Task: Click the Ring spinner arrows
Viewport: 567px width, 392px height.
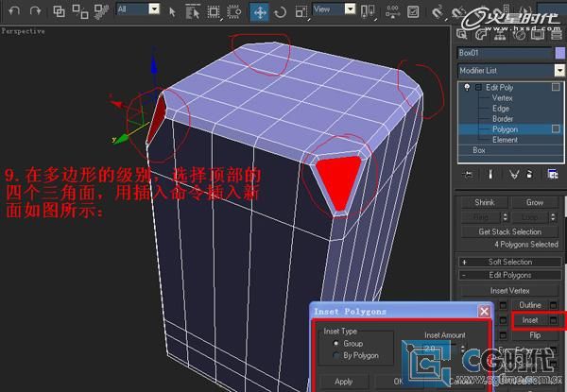Action: point(505,217)
